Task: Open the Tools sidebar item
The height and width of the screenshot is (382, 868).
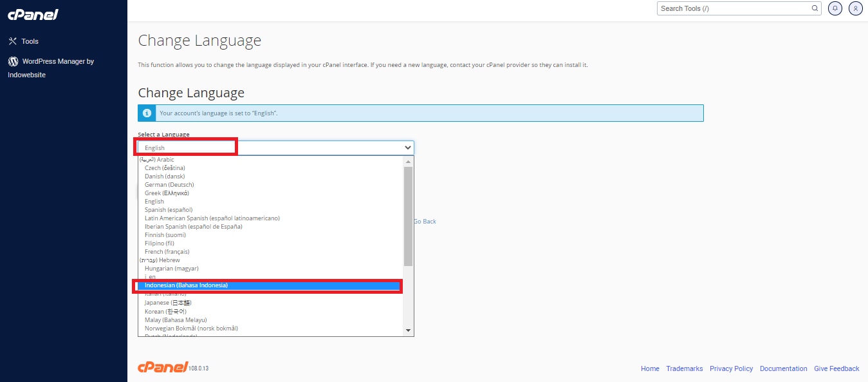Action: (30, 41)
